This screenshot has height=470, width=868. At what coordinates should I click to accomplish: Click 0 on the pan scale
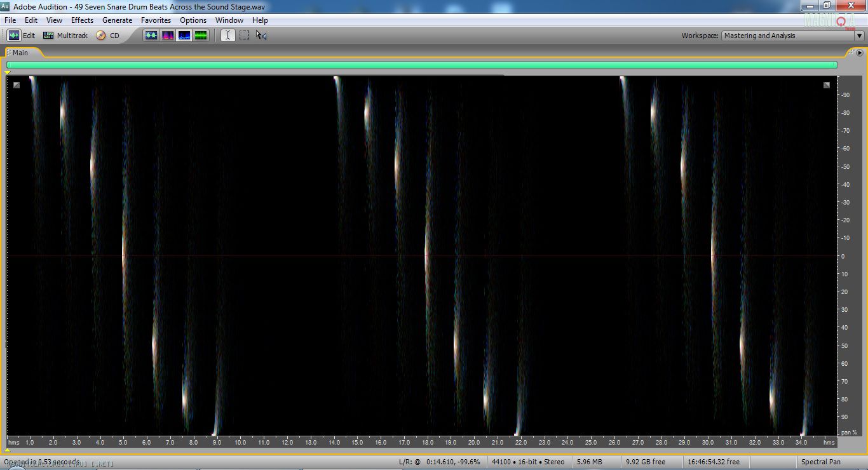pyautogui.click(x=843, y=257)
